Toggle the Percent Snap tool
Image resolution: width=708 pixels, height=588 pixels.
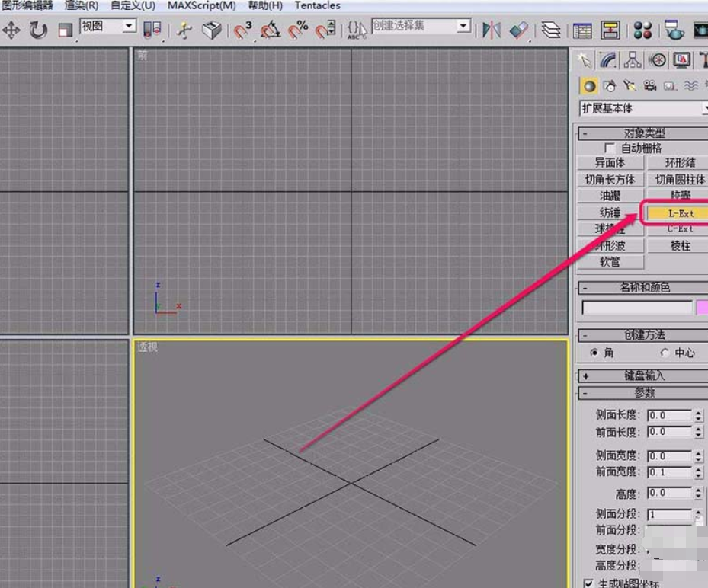[298, 30]
